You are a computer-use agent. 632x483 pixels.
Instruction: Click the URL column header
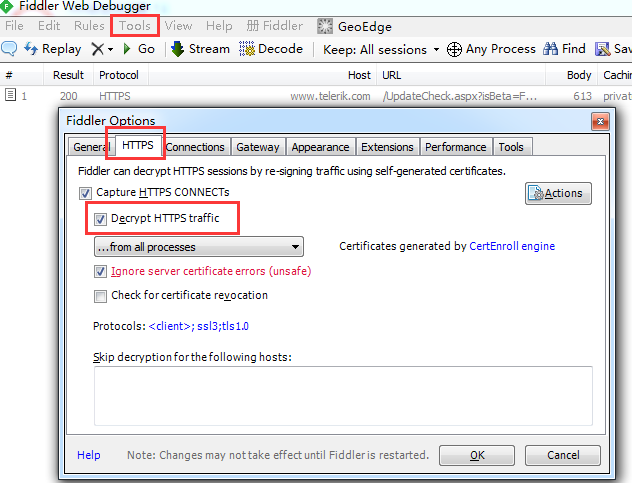461,75
